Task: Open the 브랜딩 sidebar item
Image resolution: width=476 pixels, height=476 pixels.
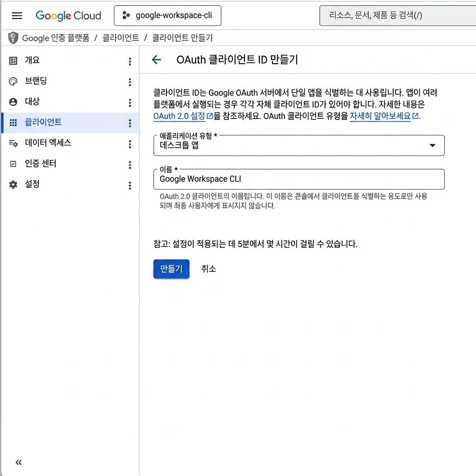Action: click(x=36, y=81)
